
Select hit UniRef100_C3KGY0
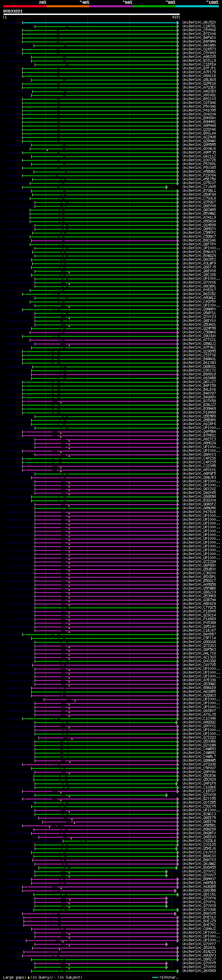coord(199,573)
